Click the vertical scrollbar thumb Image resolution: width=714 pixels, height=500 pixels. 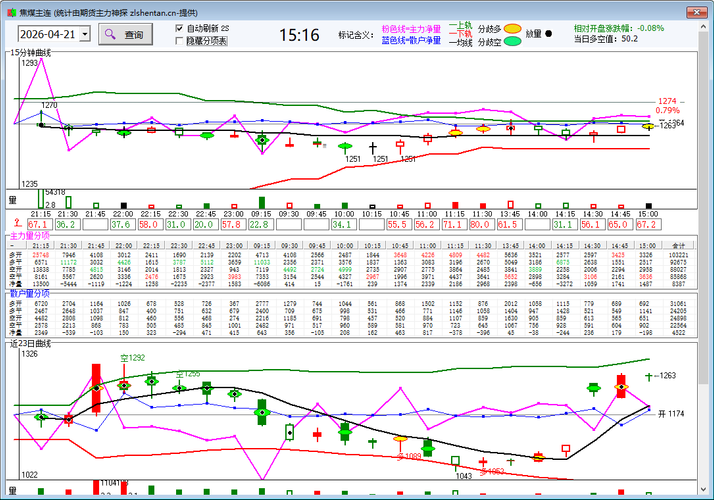coord(703,207)
